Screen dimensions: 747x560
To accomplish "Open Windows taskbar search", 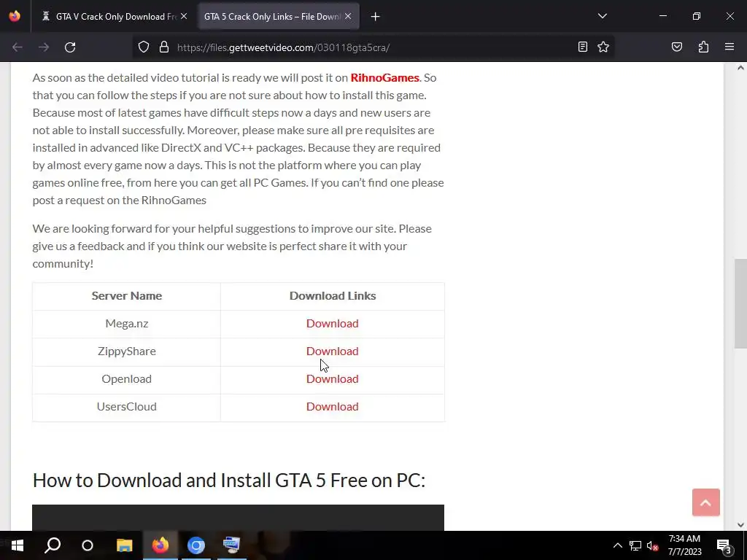I will tap(53, 545).
